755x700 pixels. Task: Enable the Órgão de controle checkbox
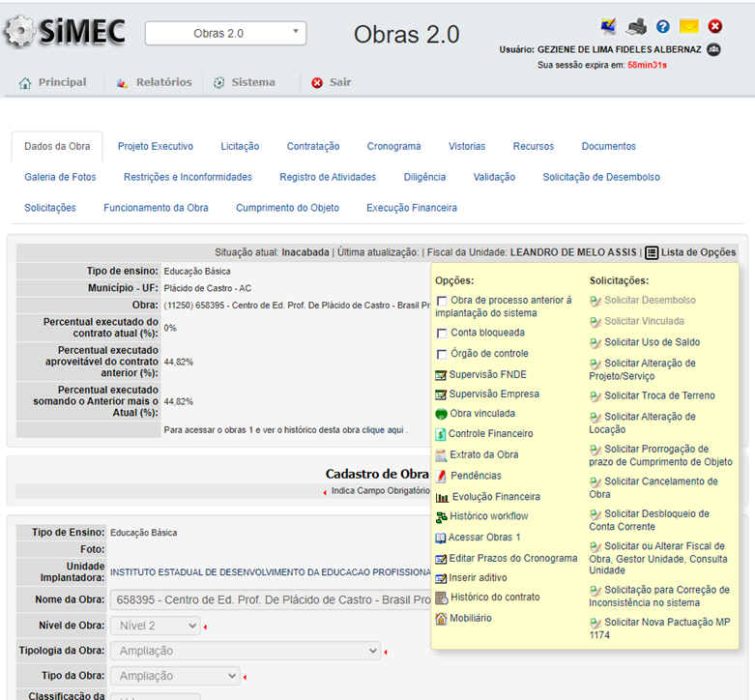click(442, 354)
